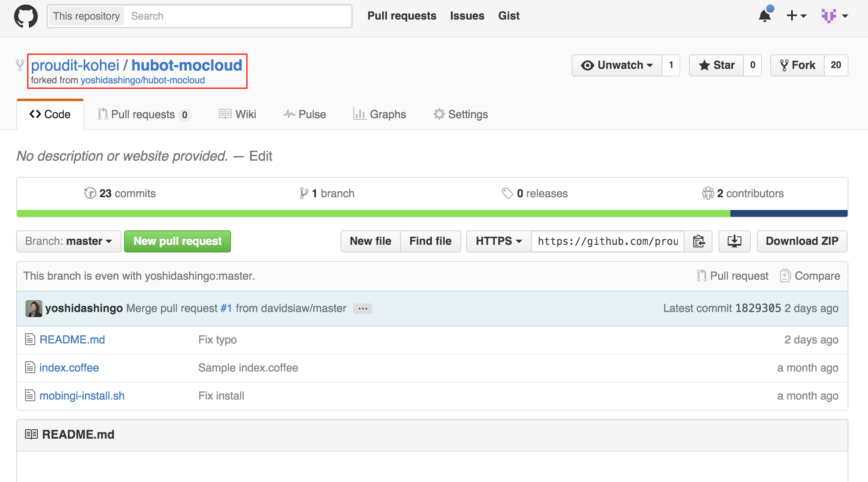
Task: Click the Download ZIP button
Action: (802, 241)
